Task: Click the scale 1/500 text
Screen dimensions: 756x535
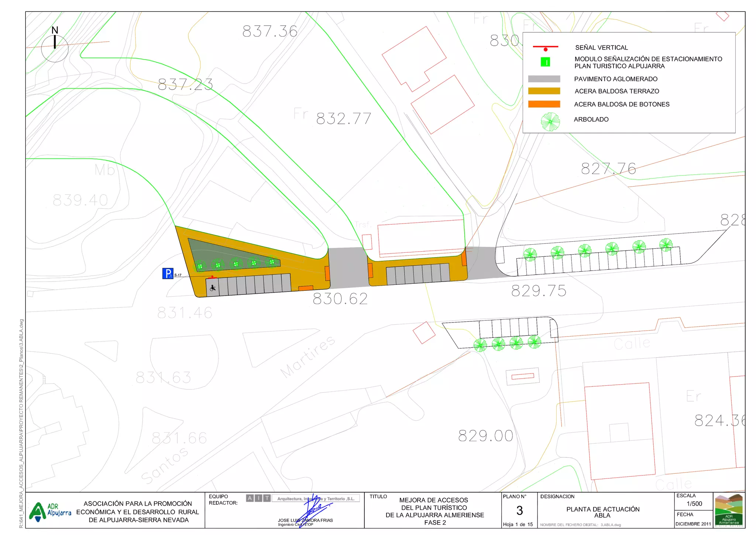Action: pos(694,504)
